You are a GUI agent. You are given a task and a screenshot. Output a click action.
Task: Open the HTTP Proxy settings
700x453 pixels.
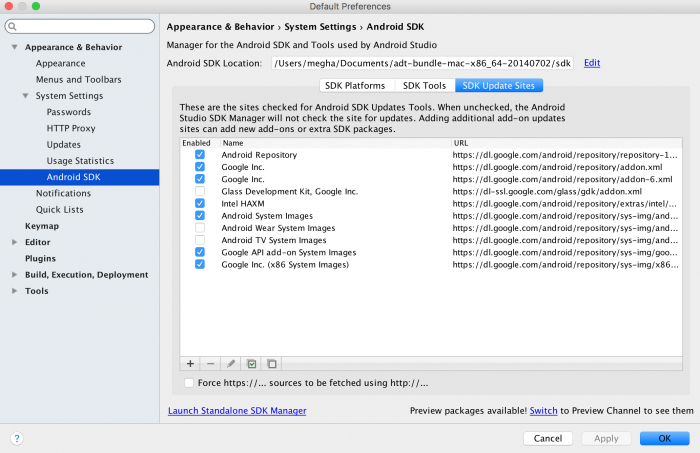(71, 128)
